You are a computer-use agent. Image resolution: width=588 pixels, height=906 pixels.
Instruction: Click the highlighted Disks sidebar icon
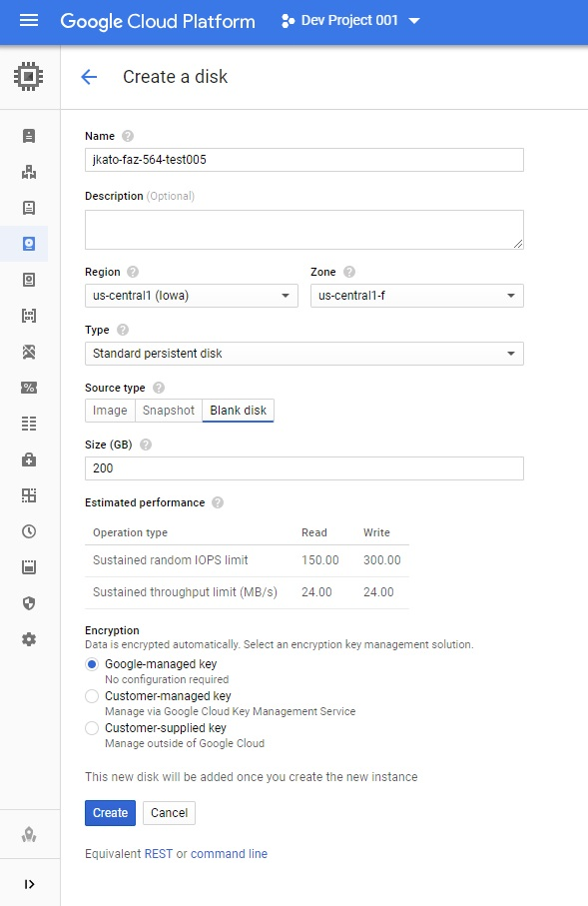click(x=30, y=243)
